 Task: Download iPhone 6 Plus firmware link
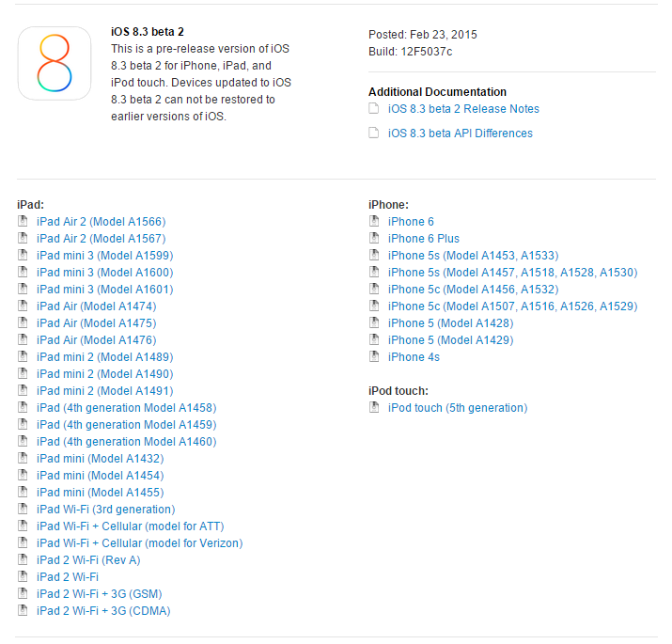tap(424, 239)
